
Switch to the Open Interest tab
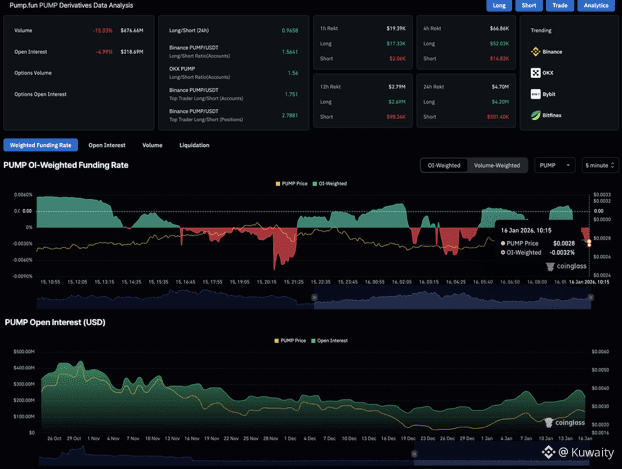click(x=107, y=145)
